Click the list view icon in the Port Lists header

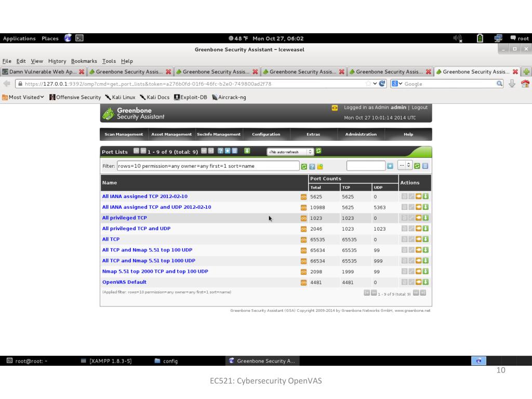click(x=234, y=151)
